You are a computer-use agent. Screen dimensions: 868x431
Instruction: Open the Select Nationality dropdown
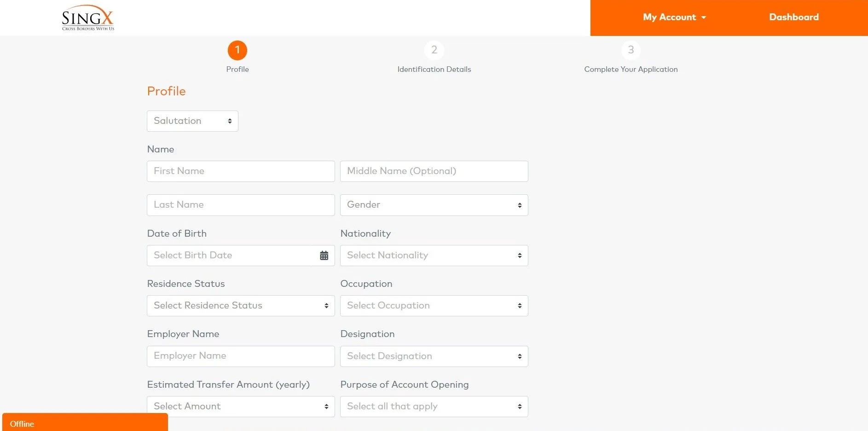point(434,256)
